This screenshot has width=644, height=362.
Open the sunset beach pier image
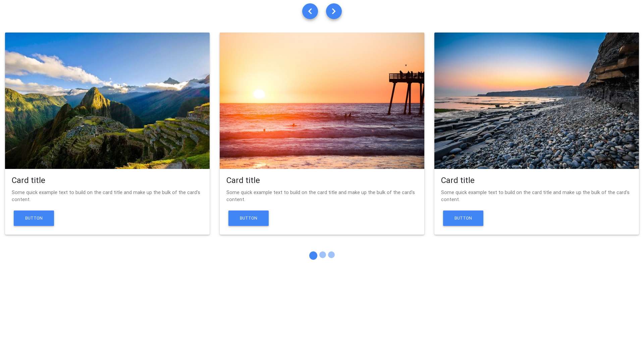coord(322,101)
